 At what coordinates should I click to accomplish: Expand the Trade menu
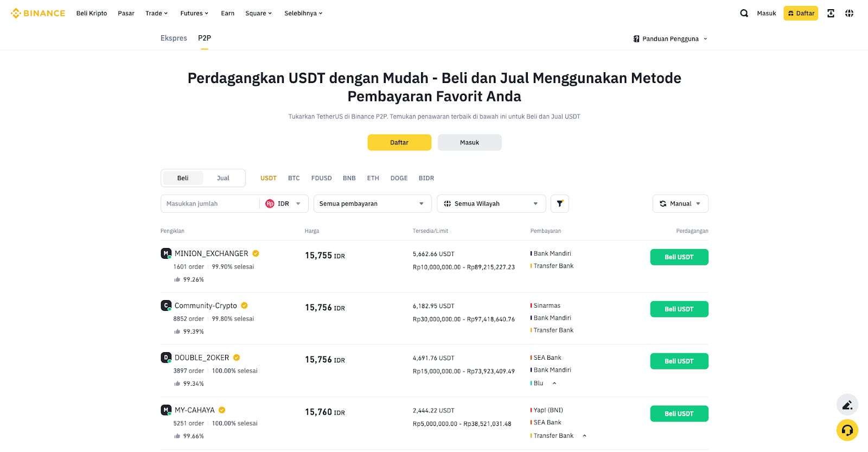156,13
